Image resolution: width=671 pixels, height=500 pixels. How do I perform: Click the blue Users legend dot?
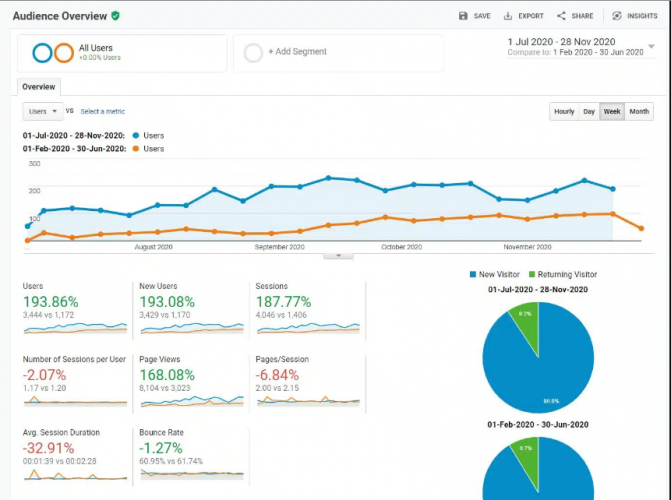[x=136, y=135]
